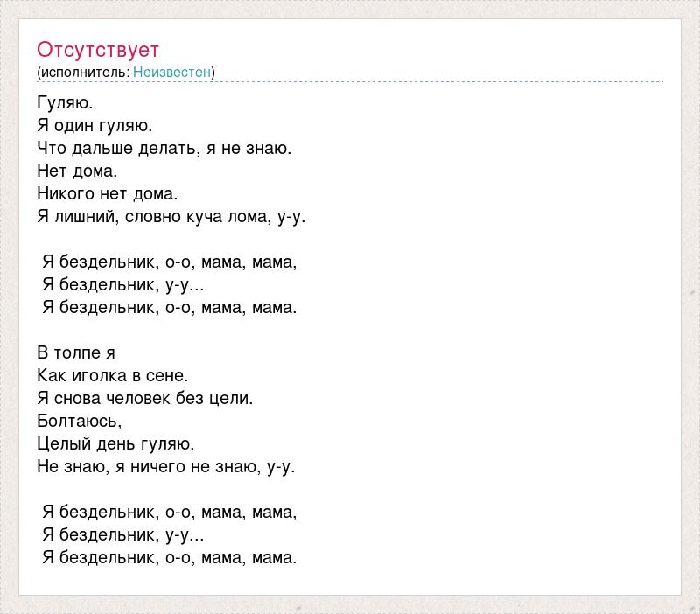Click the final lyric line of the page
700x614 pixels.
click(x=170, y=557)
